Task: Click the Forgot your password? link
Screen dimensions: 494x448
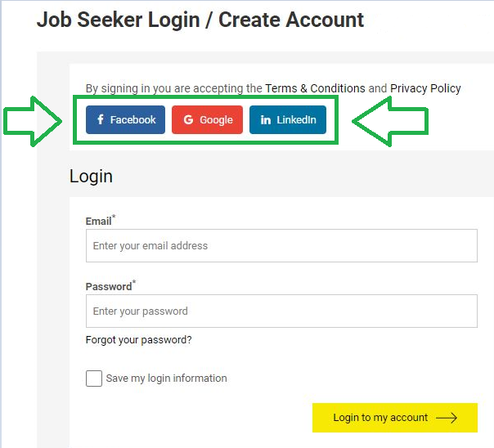Action: (138, 340)
